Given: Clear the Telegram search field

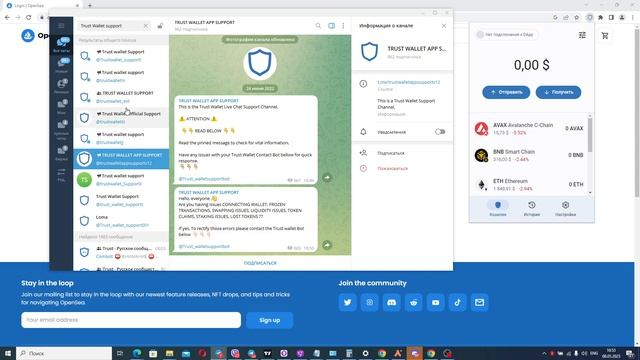Looking at the screenshot, I should pos(146,26).
